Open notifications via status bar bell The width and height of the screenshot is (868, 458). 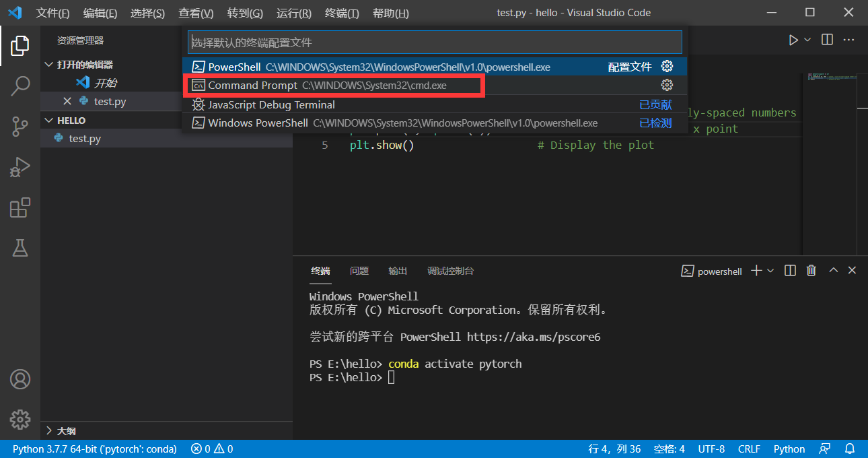pyautogui.click(x=849, y=449)
